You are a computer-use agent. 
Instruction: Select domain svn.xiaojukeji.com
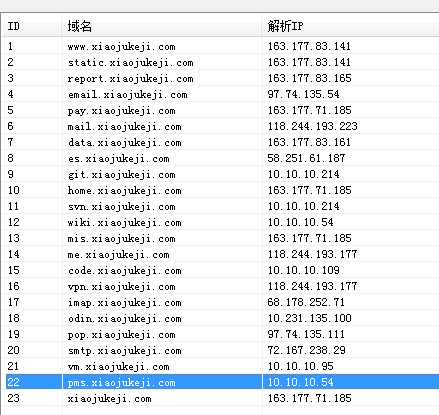(x=121, y=206)
